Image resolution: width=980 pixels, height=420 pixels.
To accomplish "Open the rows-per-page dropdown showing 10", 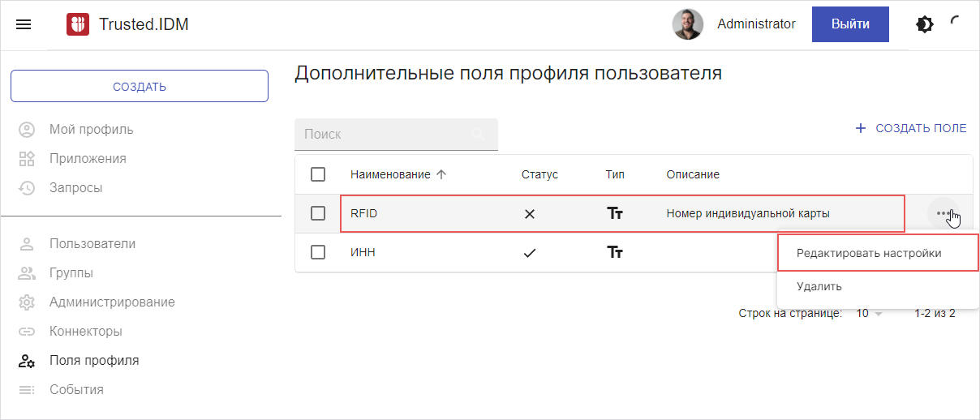I will [x=869, y=313].
